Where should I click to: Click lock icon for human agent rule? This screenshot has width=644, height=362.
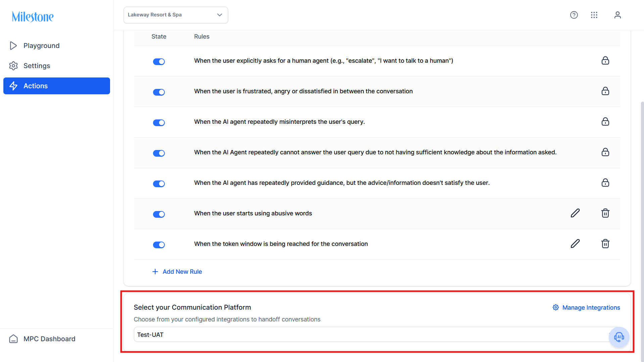[605, 61]
